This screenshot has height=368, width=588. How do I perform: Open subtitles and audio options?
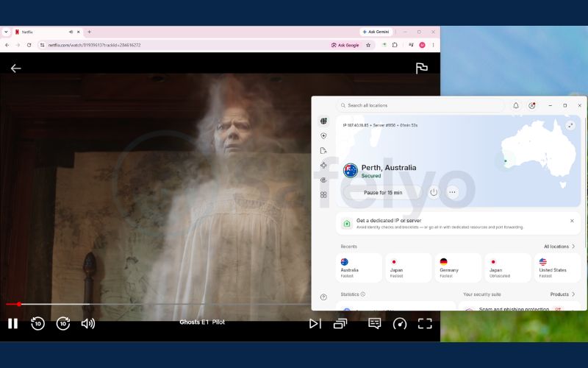pyautogui.click(x=374, y=323)
